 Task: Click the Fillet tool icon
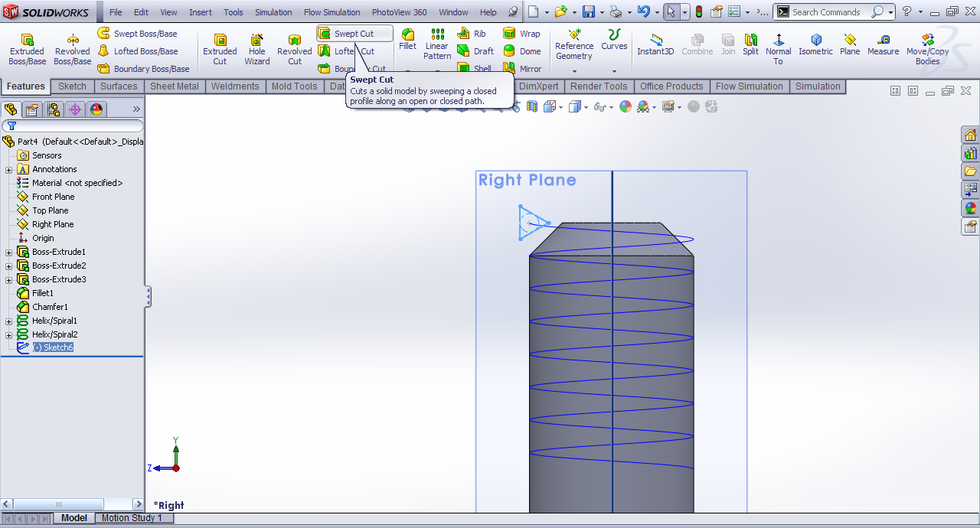[x=408, y=35]
